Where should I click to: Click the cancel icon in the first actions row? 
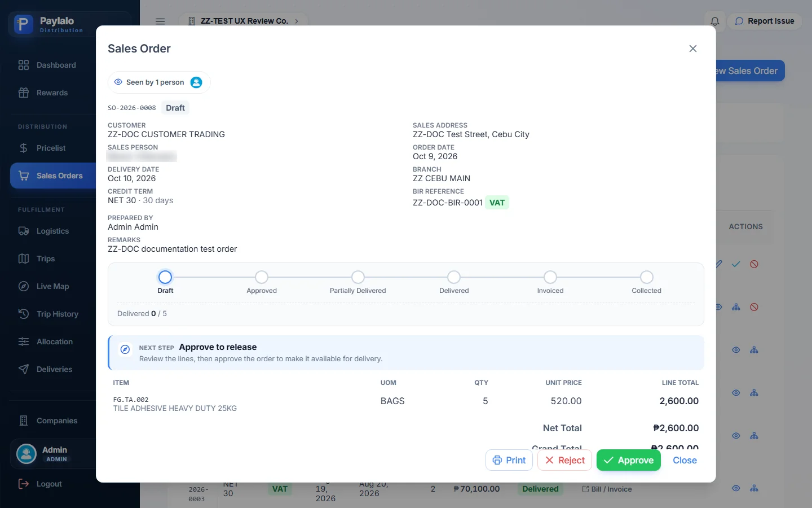(x=754, y=264)
